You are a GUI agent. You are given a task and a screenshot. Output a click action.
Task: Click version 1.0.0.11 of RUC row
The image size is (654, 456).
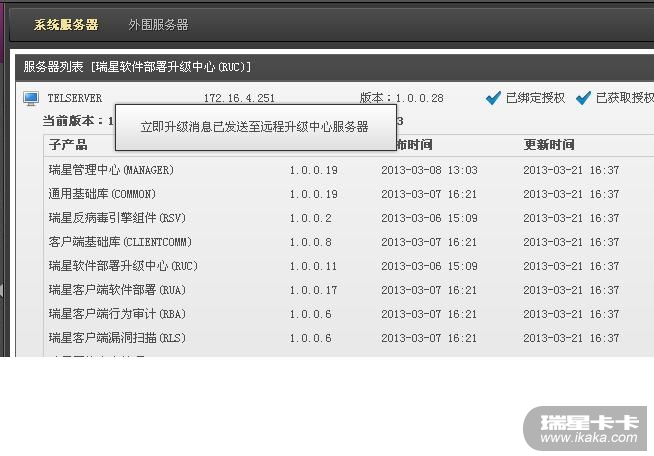tap(313, 266)
